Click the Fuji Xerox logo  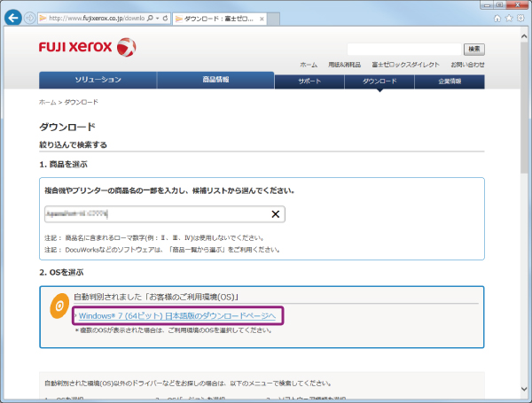pos(87,46)
